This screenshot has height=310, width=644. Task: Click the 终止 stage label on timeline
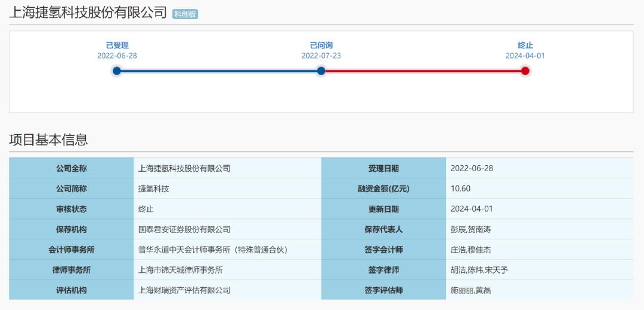coord(525,45)
